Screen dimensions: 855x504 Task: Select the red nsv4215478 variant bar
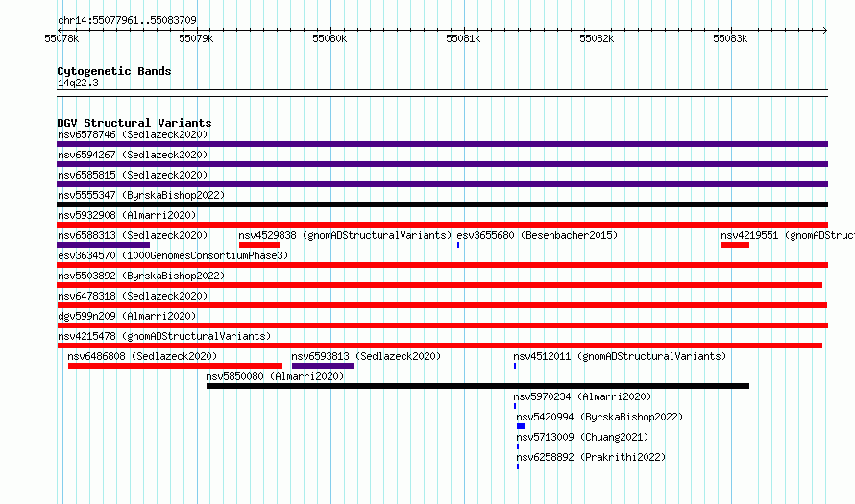pyautogui.click(x=439, y=346)
